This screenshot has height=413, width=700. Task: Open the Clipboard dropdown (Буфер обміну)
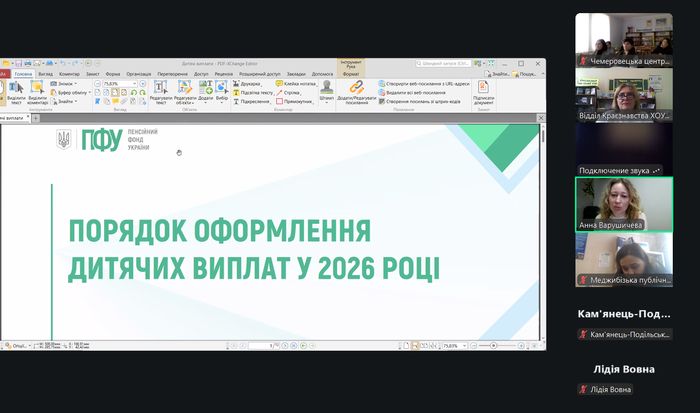tap(75, 92)
